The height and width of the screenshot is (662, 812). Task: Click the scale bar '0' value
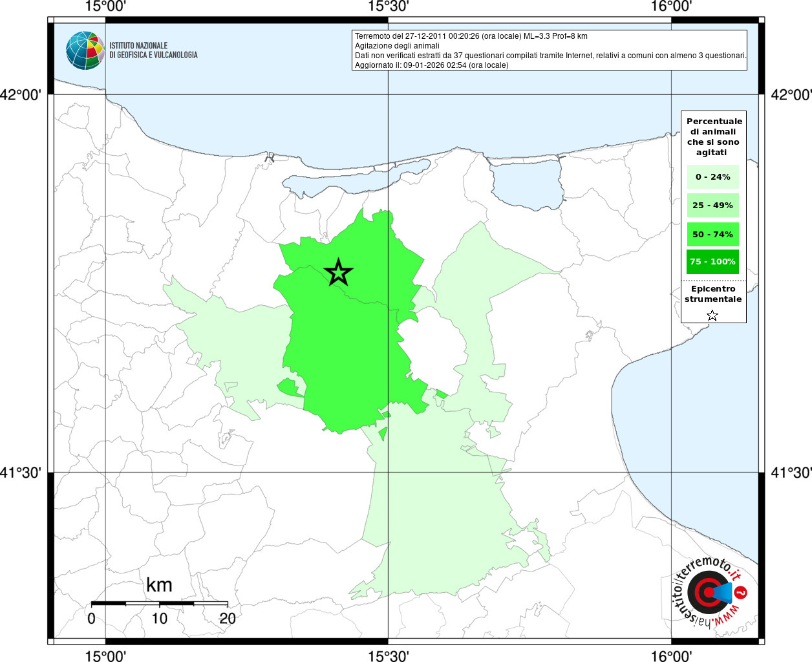coord(91,618)
